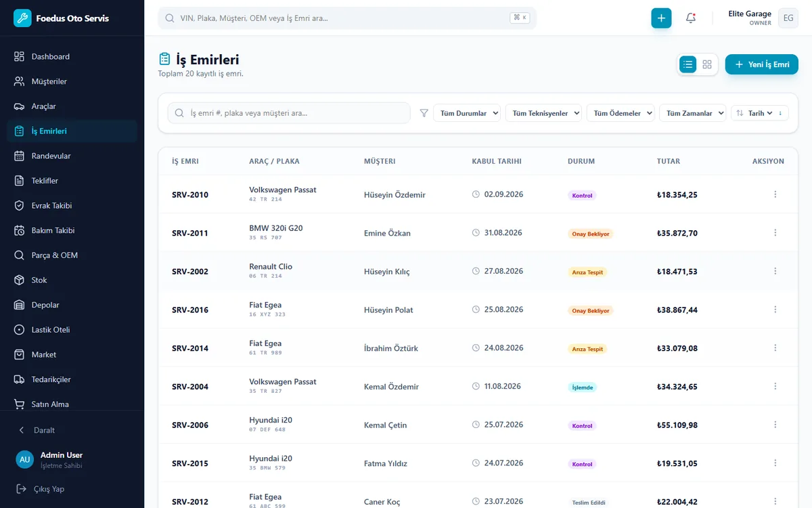Open actions menu for SRV-2010 row
The height and width of the screenshot is (508, 812).
(775, 194)
